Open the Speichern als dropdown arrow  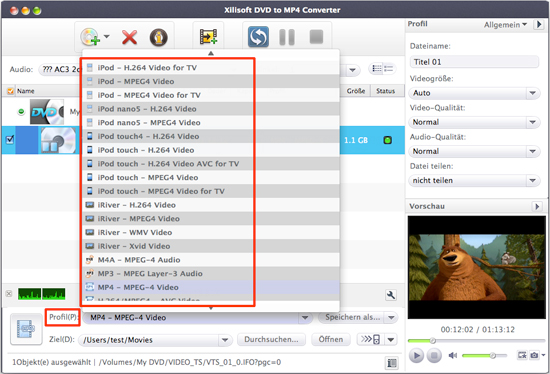(x=391, y=318)
